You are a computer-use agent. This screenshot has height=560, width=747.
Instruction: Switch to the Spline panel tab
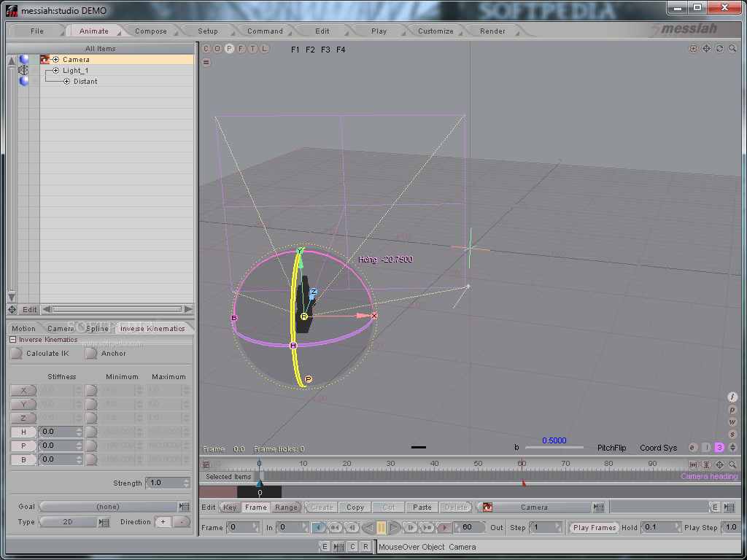(x=97, y=329)
